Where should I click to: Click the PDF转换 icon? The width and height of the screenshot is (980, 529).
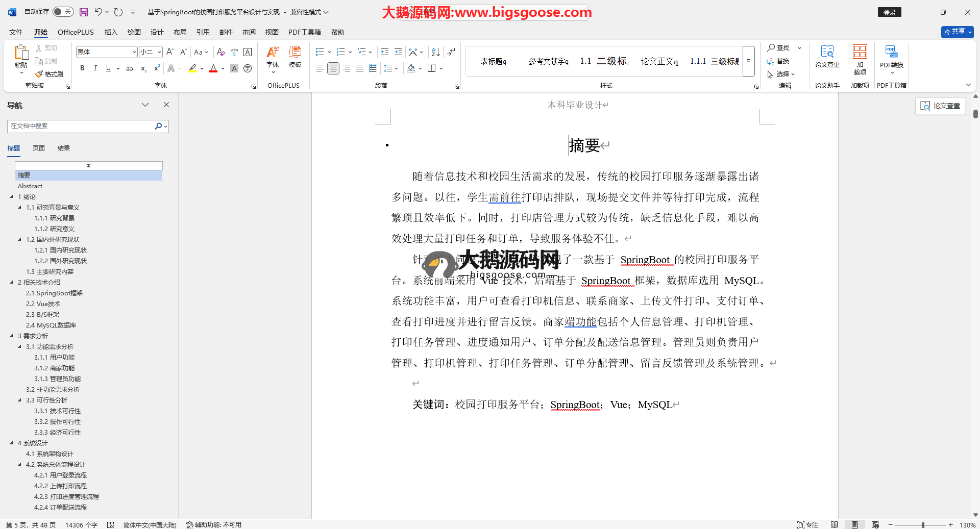tap(891, 56)
